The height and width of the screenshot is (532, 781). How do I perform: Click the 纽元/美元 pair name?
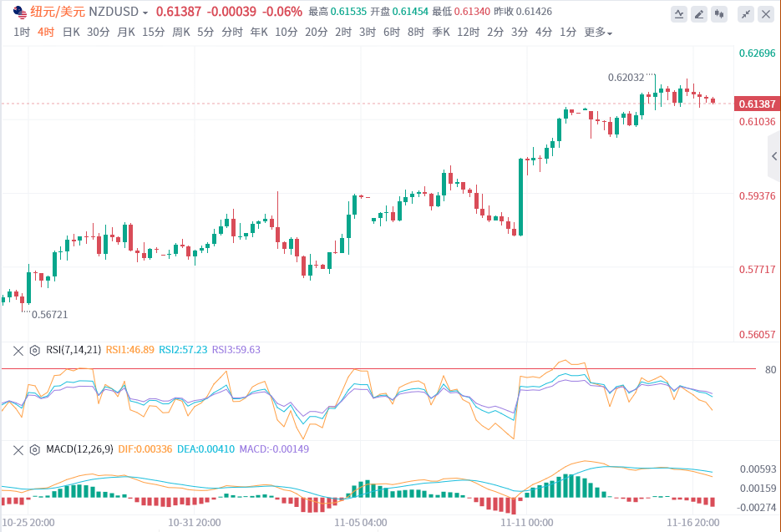(58, 12)
